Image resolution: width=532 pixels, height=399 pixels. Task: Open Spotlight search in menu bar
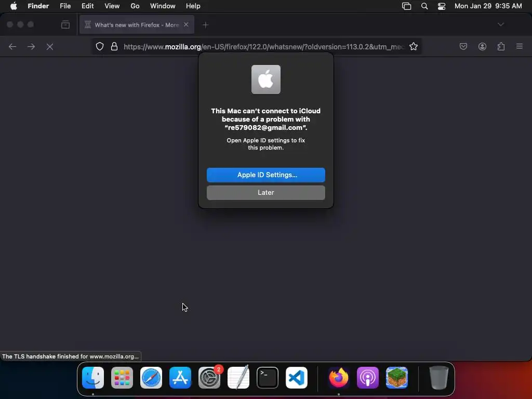(x=424, y=6)
